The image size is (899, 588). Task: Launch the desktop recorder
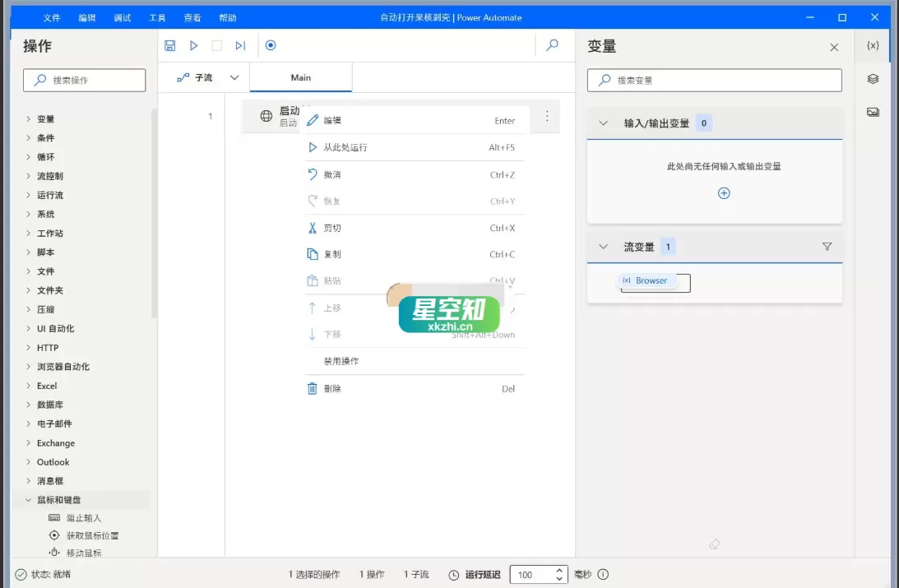click(271, 45)
